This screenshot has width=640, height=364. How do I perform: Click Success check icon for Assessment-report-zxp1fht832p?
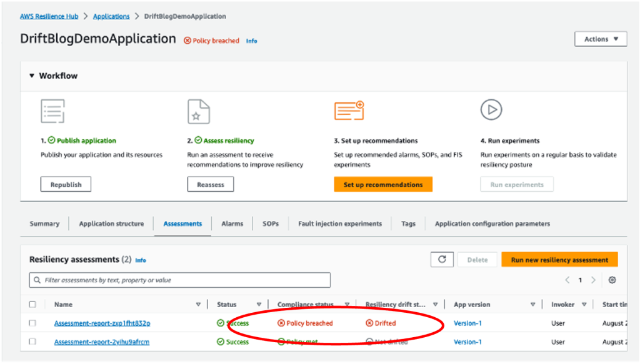click(x=221, y=323)
